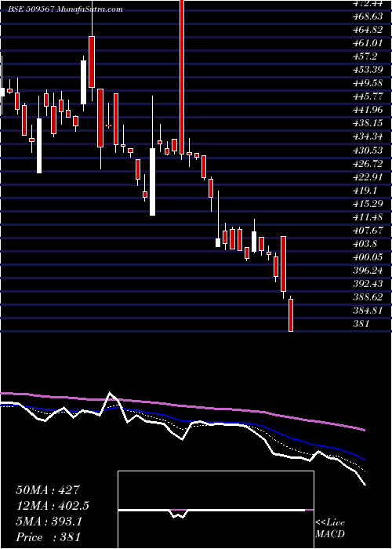Click the 407.67 price axis label
Screen dimensions: 392x549
(366, 231)
